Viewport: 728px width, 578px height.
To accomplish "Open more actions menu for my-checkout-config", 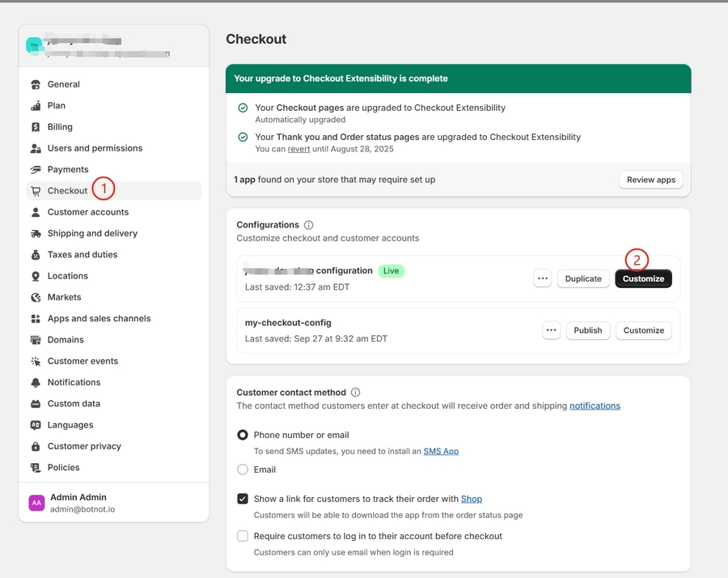I will coord(551,330).
